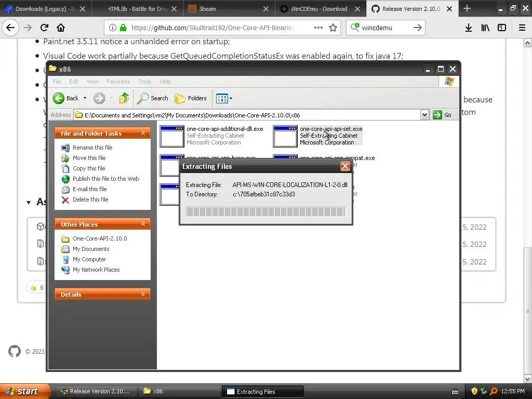Screen dimensions: 532x399
Task: Click Explorer Back button
Action: pos(66,98)
